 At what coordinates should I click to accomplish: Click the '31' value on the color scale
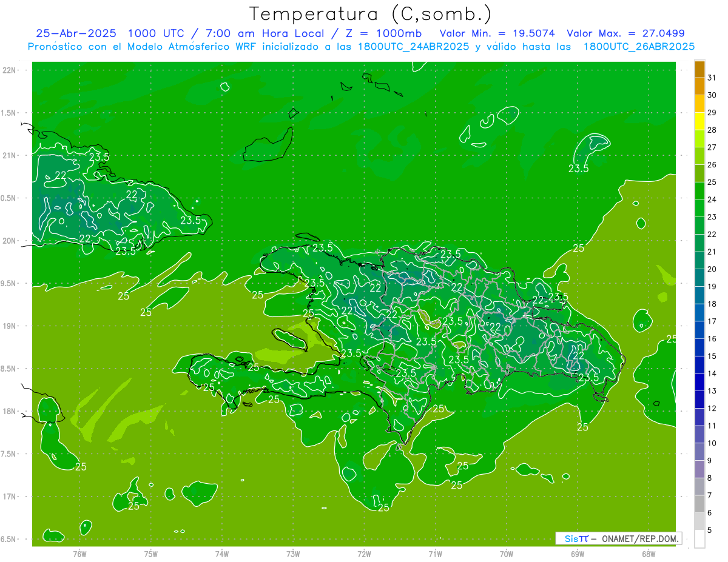tap(712, 78)
